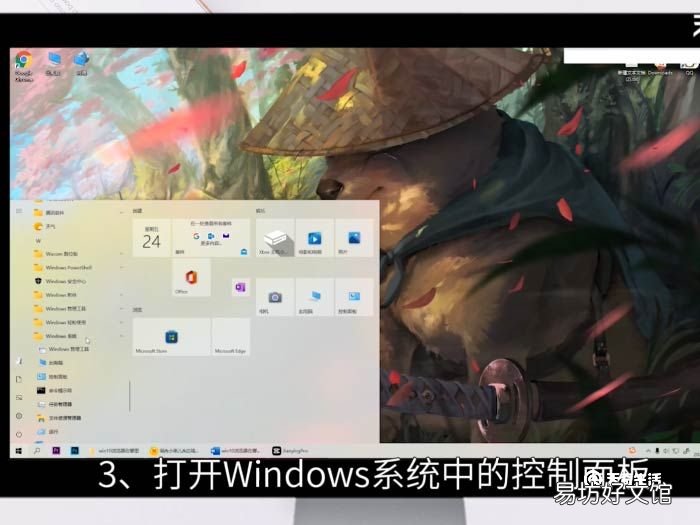Open the 相机 camera tile

point(275,297)
